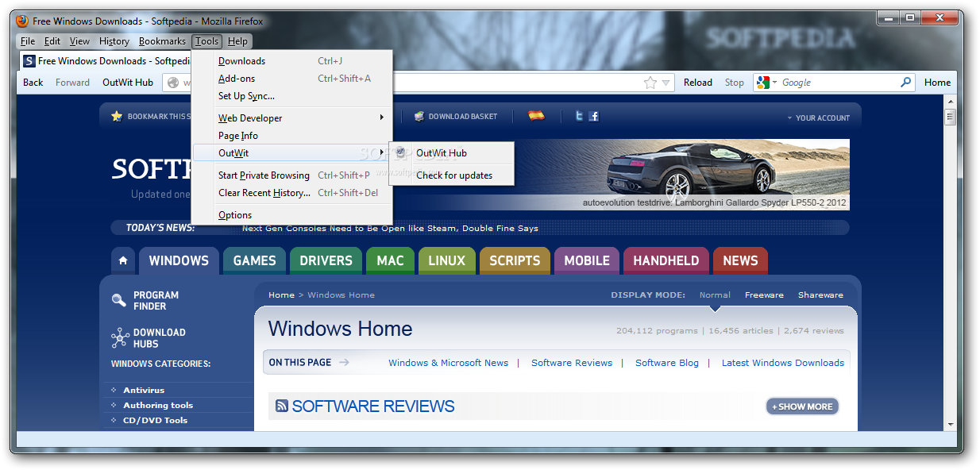980x470 pixels.
Task: Open the View menu
Action: click(x=79, y=41)
